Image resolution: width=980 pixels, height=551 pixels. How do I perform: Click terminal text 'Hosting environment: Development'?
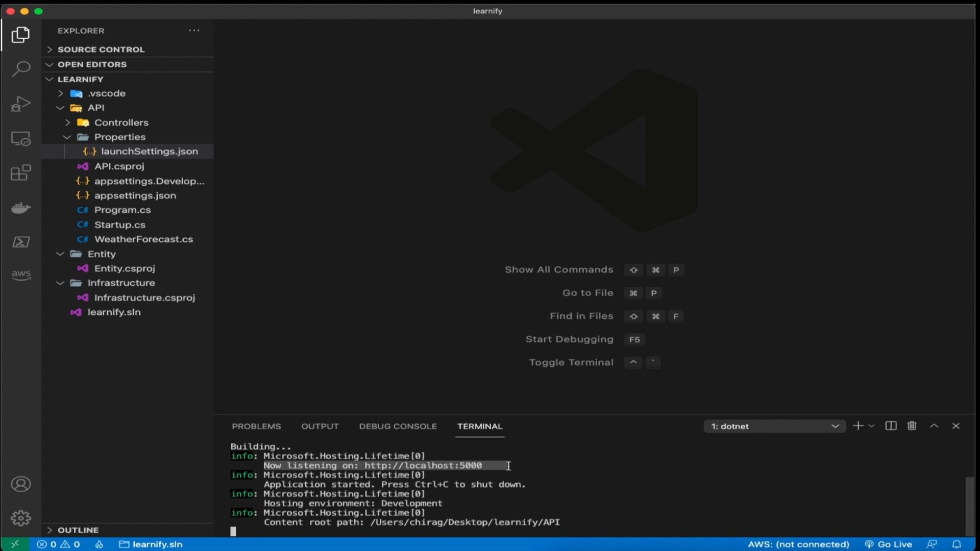tap(353, 503)
